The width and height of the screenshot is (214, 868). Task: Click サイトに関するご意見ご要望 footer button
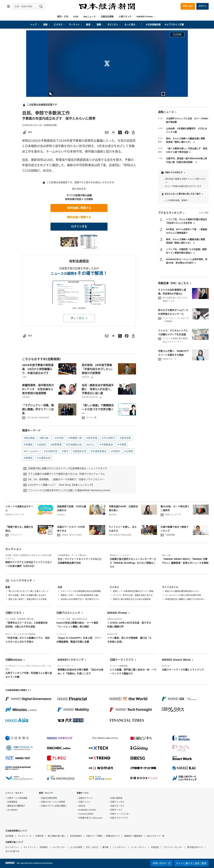pos(191,863)
